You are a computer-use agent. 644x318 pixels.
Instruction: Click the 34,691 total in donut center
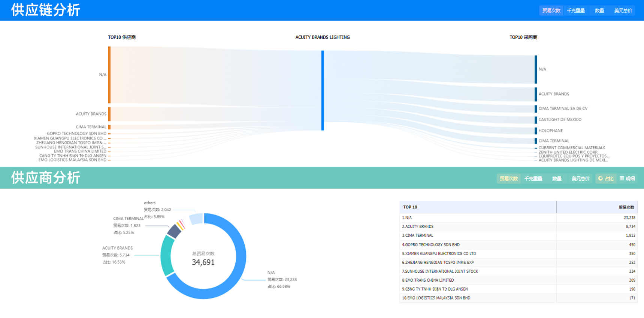(x=203, y=262)
